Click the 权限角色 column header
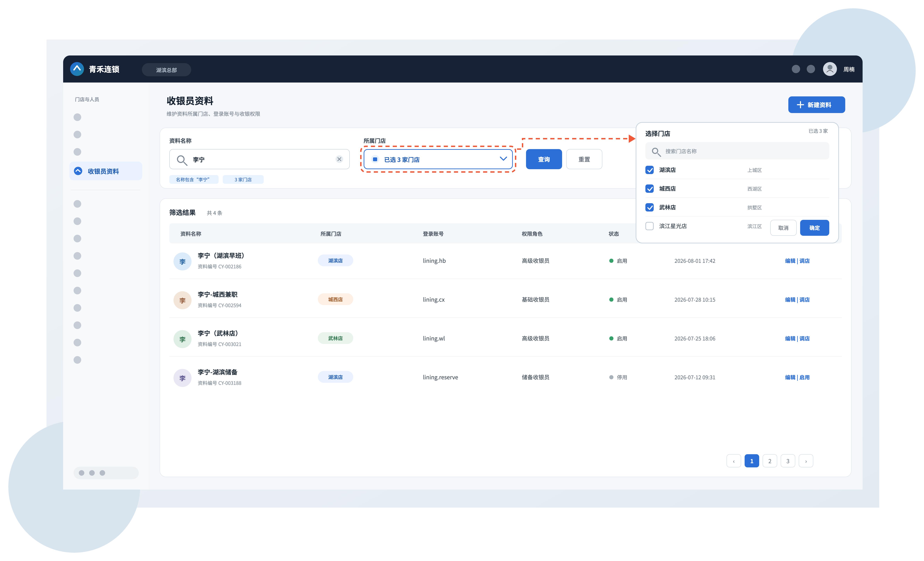 [x=532, y=234]
